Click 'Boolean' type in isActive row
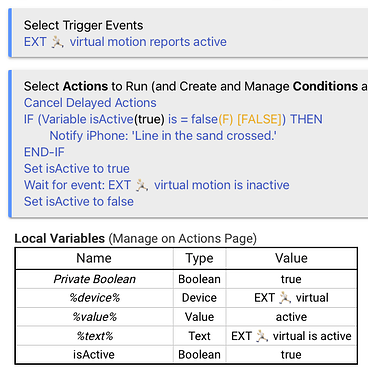This screenshot has width=368, height=375. tap(199, 354)
